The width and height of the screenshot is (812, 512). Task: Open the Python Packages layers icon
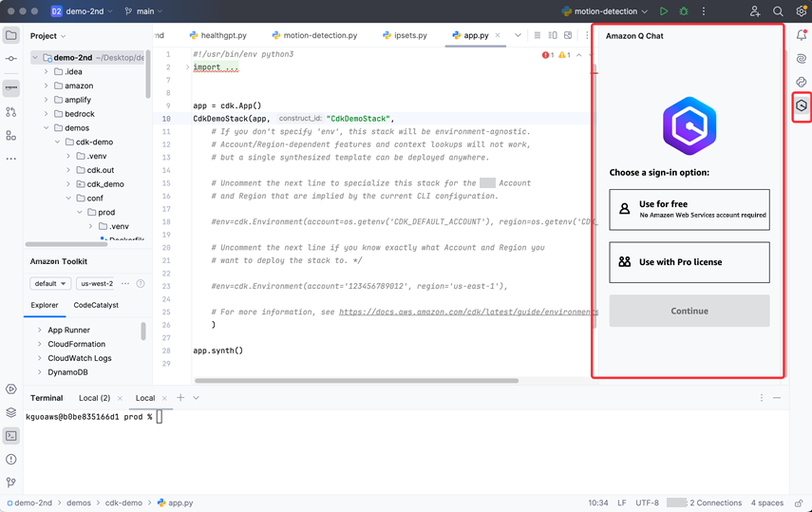click(x=10, y=412)
